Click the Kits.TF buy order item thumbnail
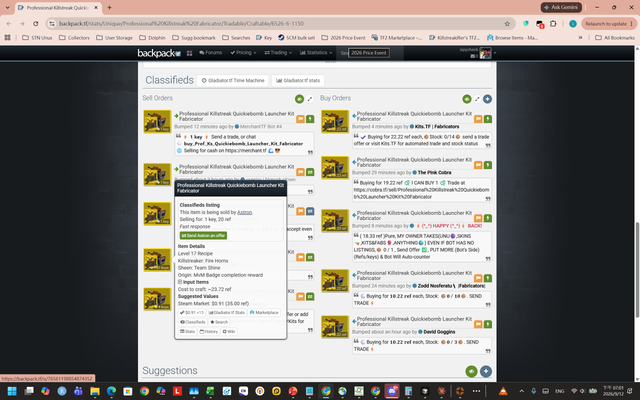The height and width of the screenshot is (400, 640). pos(335,122)
